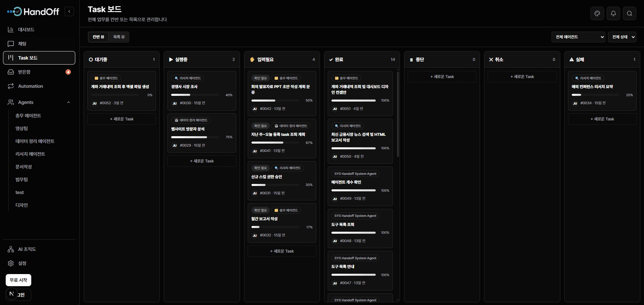Screen dimensions: 644x305
Task: Click SYS Handoff System Agent tag on 도구 목록 조회
Action: coord(355,216)
